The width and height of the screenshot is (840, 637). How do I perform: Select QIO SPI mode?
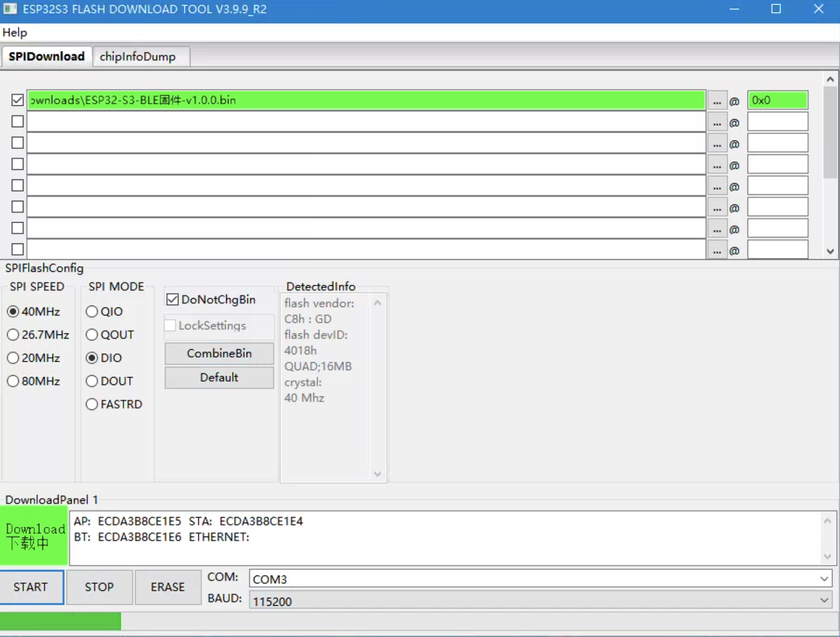tap(92, 312)
